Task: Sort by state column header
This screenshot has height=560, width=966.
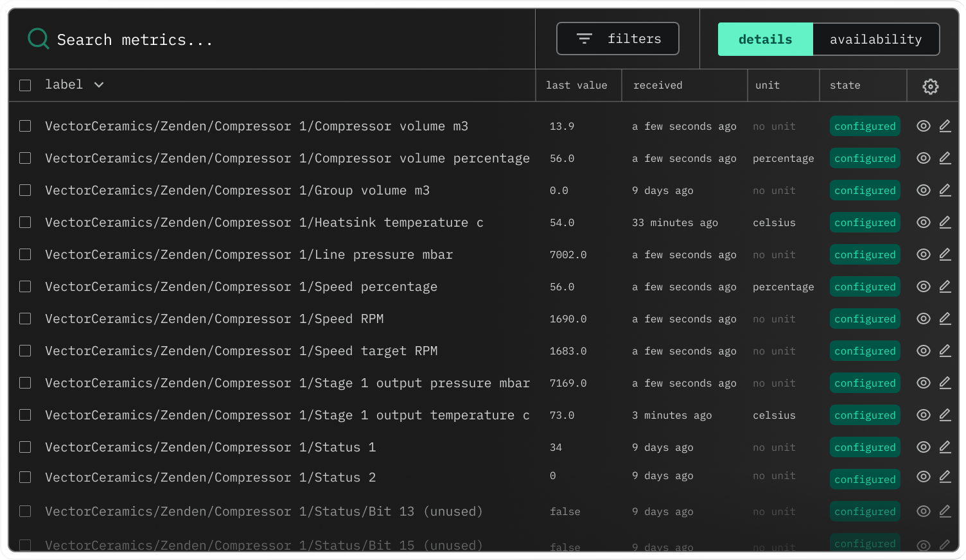Action: (845, 85)
